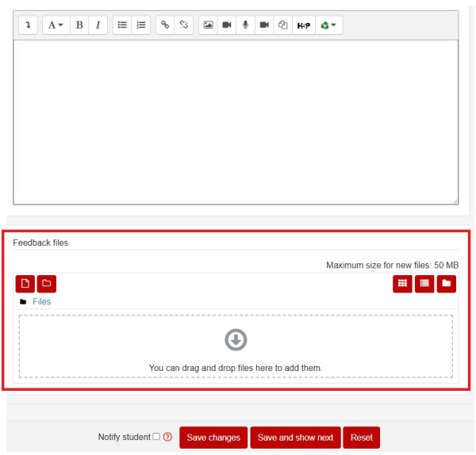Toggle the Notify student checkbox
476x455 pixels.
tap(156, 437)
